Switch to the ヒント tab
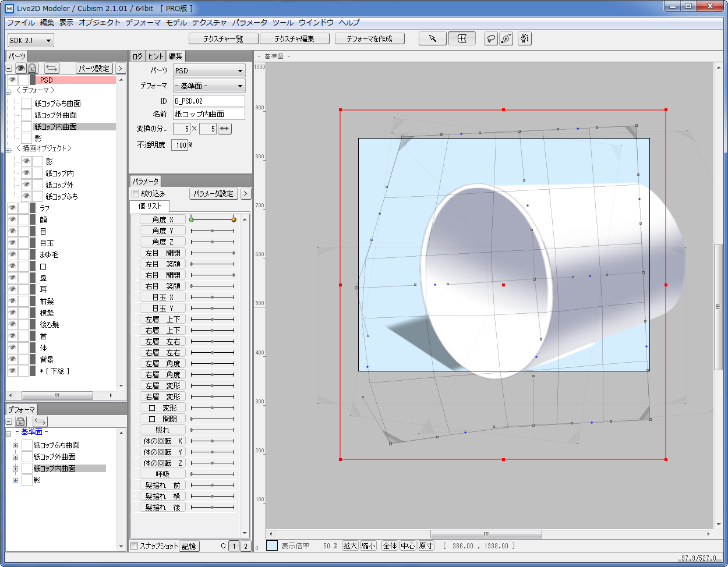Screen dimensions: 728x567 pos(156,56)
